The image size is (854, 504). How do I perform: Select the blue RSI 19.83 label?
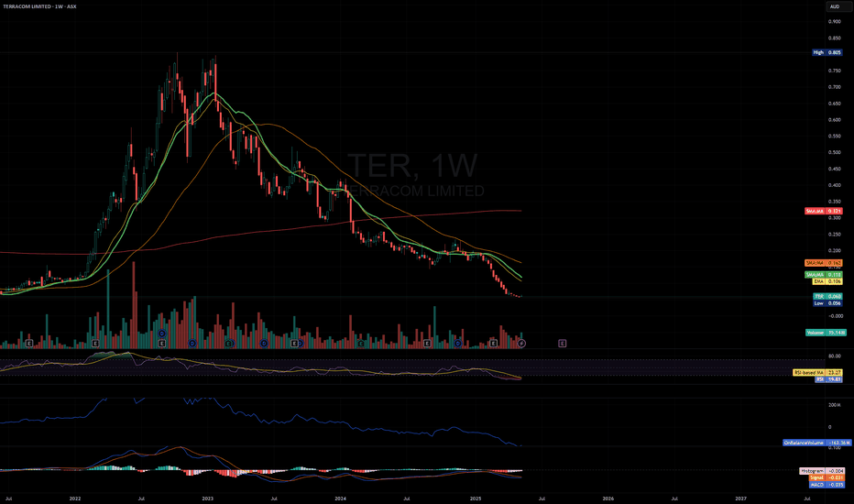coord(828,379)
